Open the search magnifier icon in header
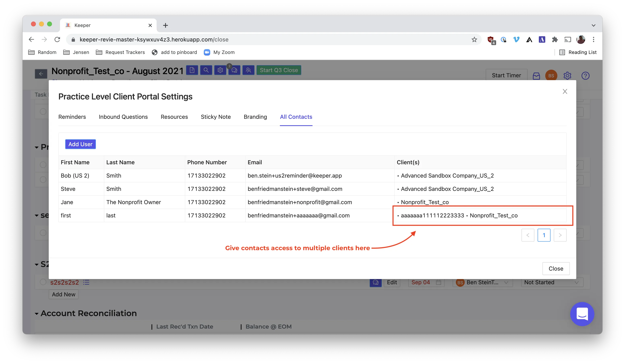625x364 pixels. [x=206, y=70]
